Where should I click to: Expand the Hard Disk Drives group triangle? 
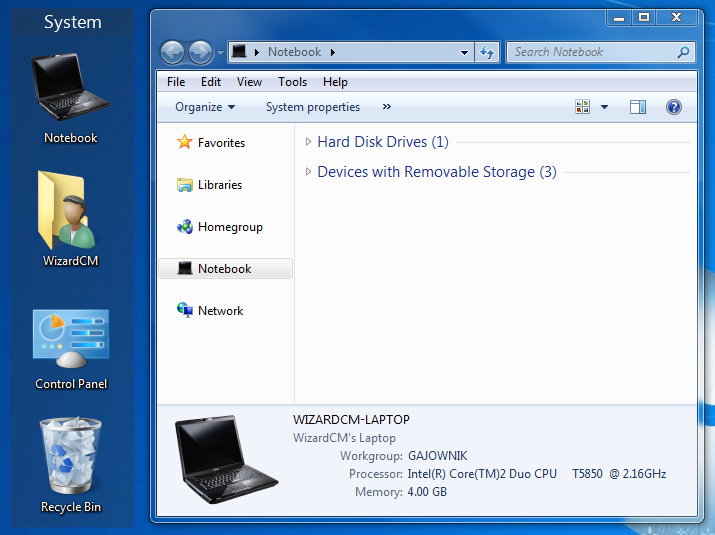pyautogui.click(x=308, y=142)
